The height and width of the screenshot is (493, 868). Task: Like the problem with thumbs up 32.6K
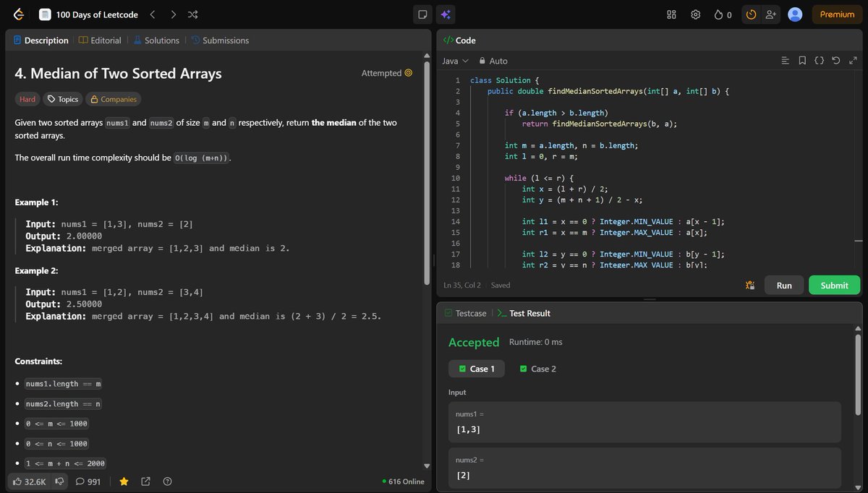(30, 481)
